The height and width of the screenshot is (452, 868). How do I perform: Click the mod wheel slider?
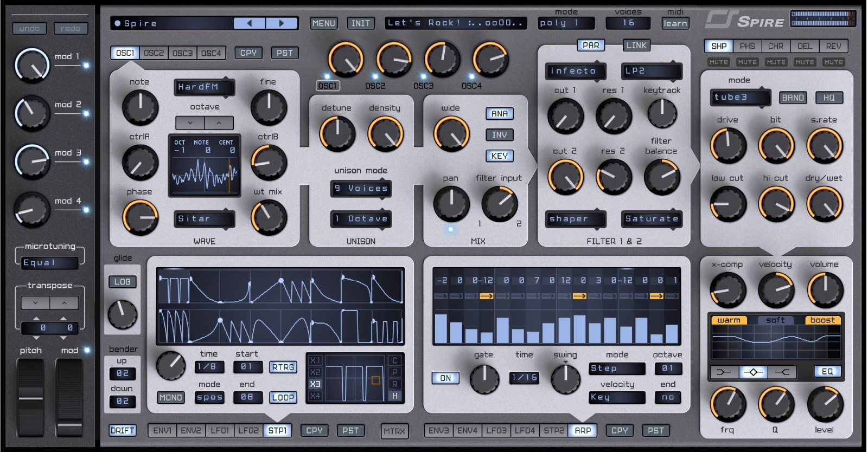click(69, 397)
